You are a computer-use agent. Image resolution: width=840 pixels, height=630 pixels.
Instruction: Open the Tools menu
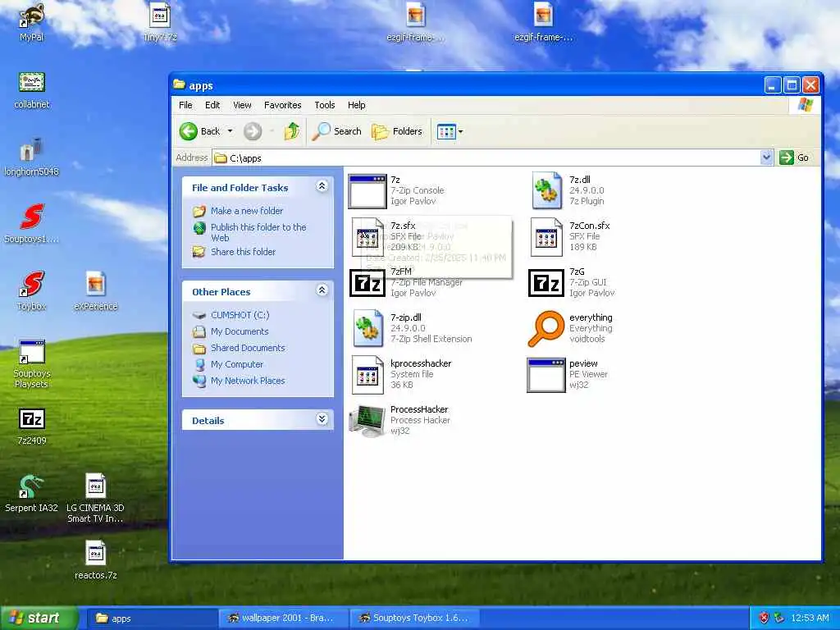[325, 105]
